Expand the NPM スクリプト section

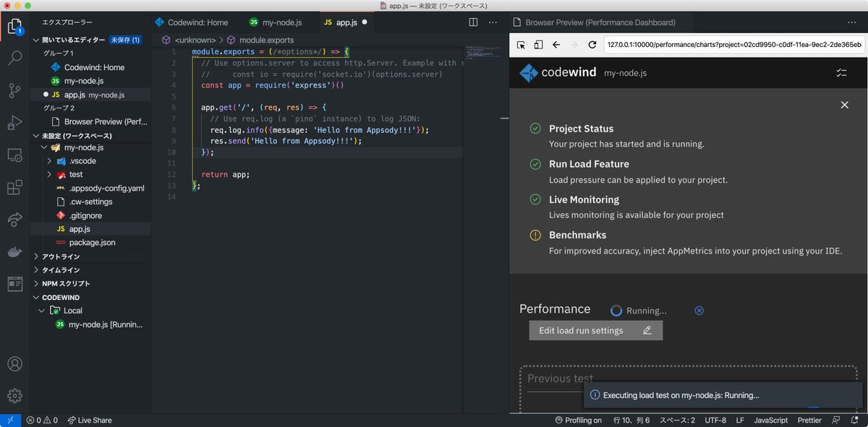[36, 284]
